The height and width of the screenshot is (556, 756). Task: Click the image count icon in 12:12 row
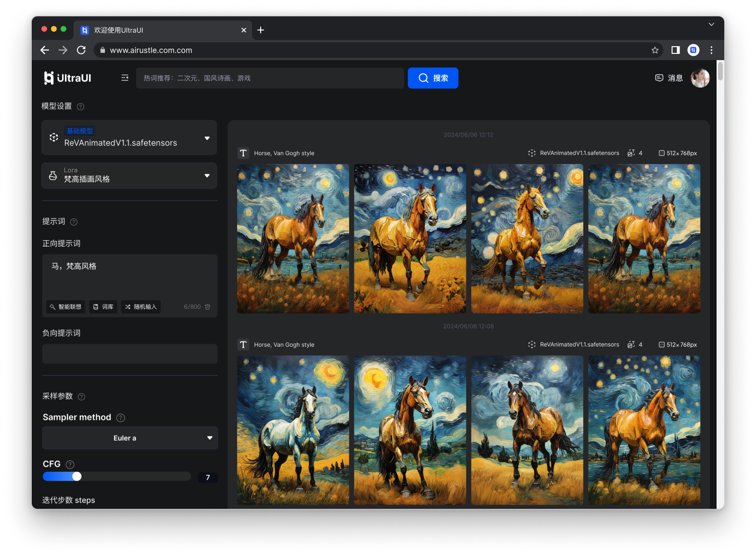point(631,153)
